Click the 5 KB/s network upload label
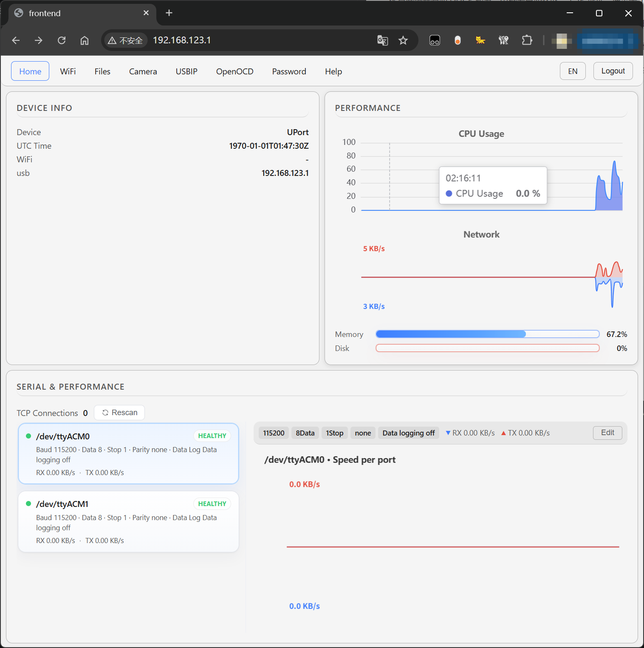 [374, 249]
